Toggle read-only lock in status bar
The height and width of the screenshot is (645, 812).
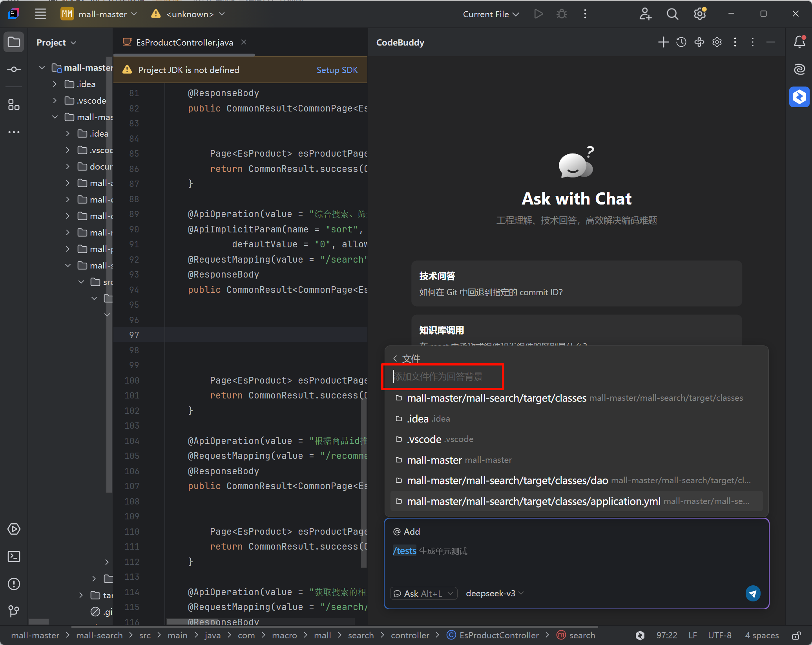[x=796, y=635]
